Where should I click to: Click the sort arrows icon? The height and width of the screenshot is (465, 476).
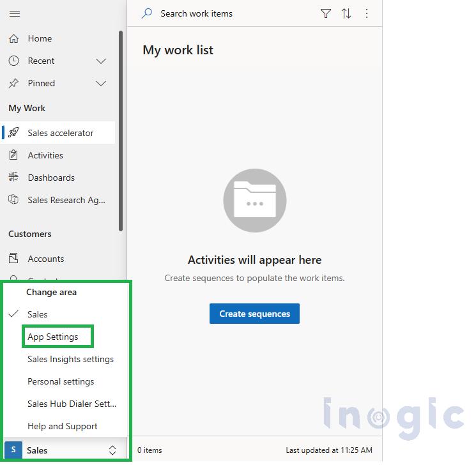point(346,13)
